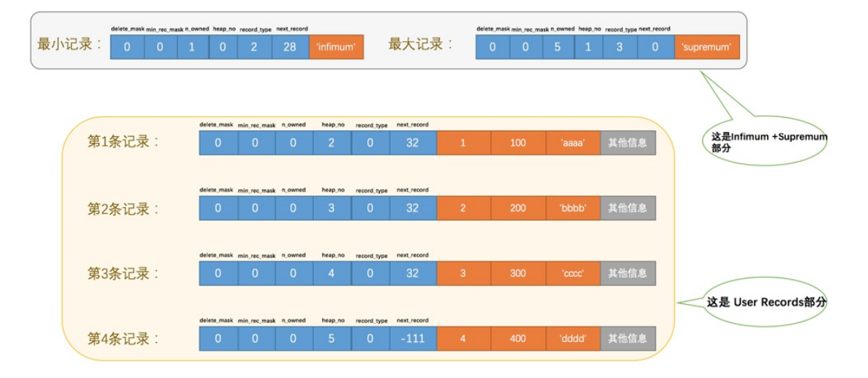868x378 pixels.
Task: Click orange cell 2 in 第2条记录
Action: coord(464,208)
